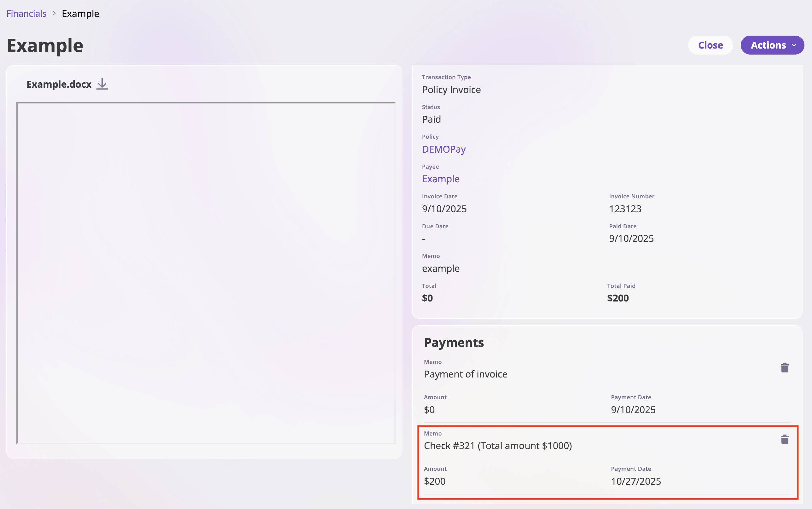Screen dimensions: 812x509
Task: Click the chevron arrow inside Actions button
Action: pyautogui.click(x=794, y=45)
